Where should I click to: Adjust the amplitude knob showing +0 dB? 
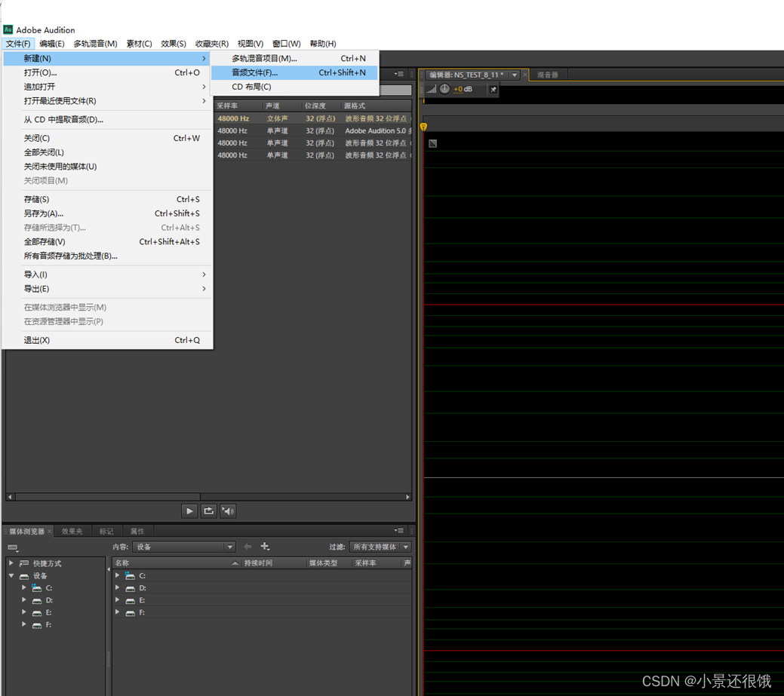[444, 89]
